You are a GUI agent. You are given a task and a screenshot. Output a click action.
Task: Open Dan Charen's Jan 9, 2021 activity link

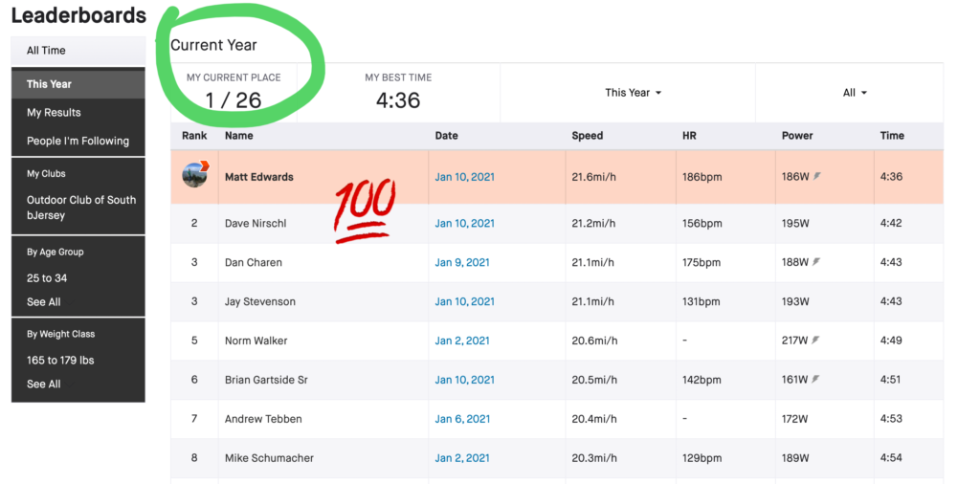[x=461, y=262]
